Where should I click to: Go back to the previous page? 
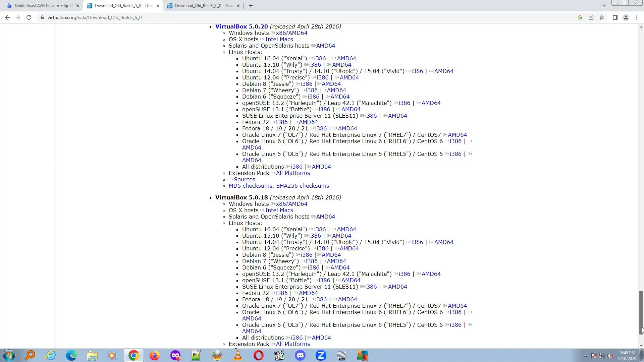pos(7,17)
